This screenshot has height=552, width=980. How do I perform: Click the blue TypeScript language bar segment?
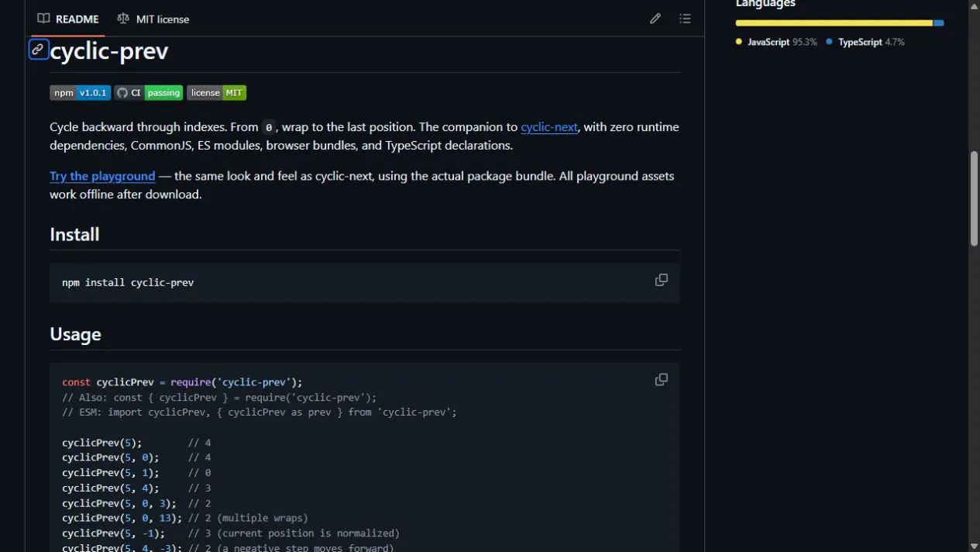tap(939, 23)
